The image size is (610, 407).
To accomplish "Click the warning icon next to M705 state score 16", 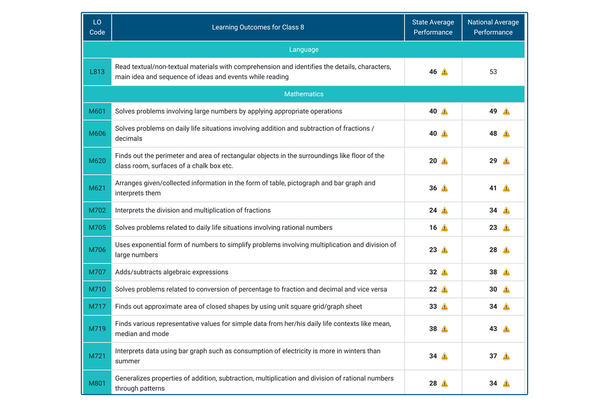I will 445,228.
